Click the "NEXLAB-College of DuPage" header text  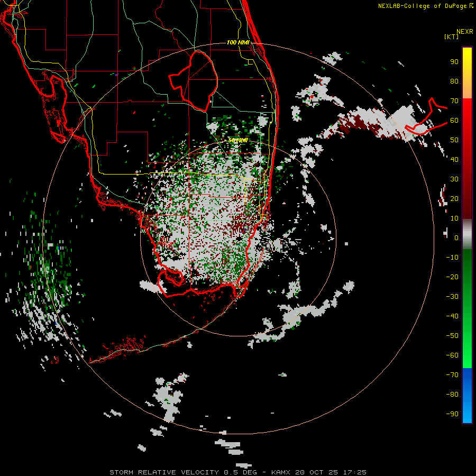[422, 6]
